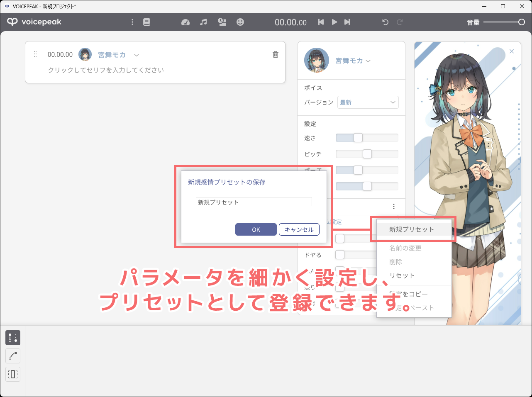Select 新規プリセット from context menu
Image resolution: width=532 pixels, height=397 pixels.
[414, 229]
